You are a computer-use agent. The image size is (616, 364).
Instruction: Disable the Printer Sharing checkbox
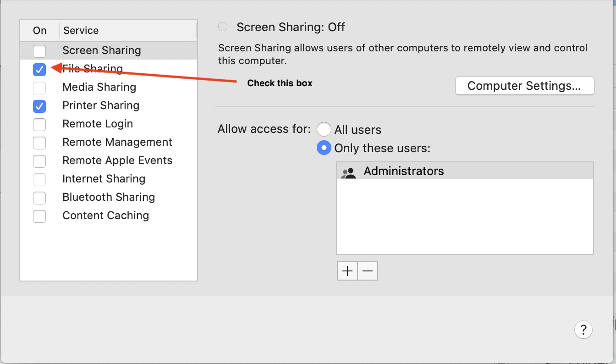(39, 106)
